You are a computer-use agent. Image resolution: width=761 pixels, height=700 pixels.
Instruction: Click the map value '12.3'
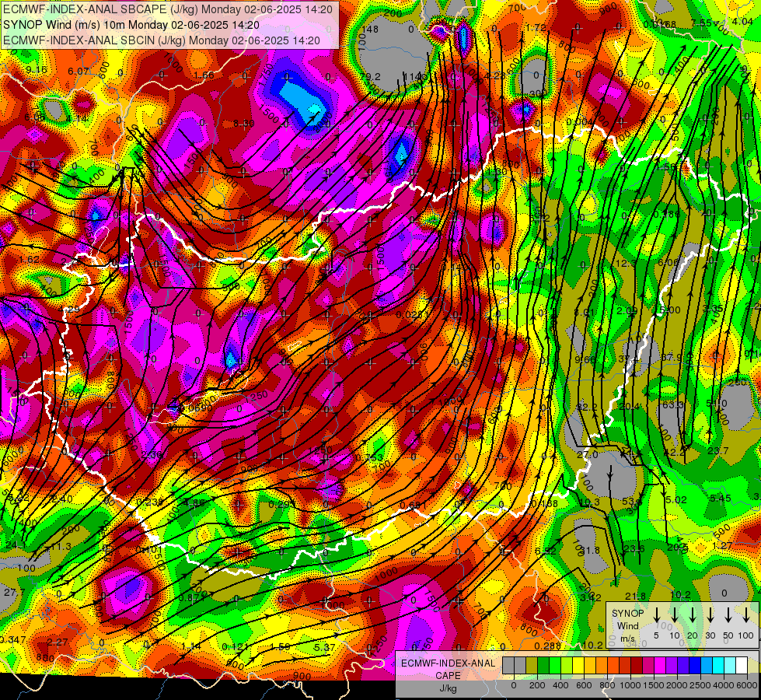click(626, 263)
